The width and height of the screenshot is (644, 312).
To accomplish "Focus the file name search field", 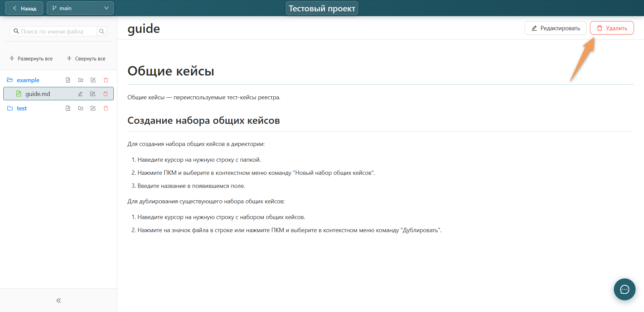I will [54, 31].
